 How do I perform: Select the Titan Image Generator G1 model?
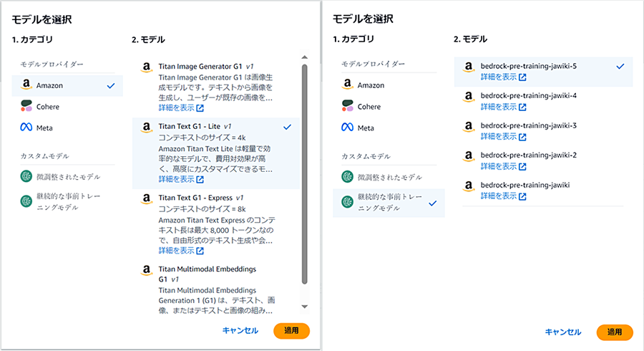tap(216, 87)
